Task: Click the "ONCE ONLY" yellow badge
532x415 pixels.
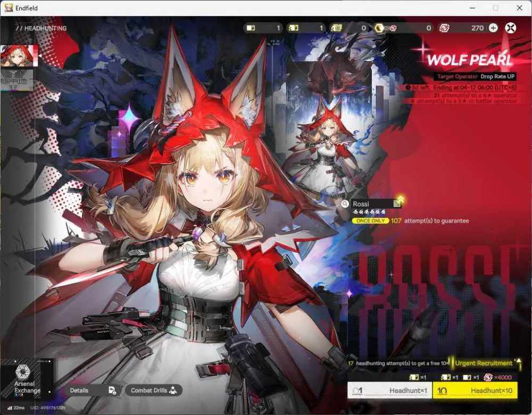Action: (x=370, y=221)
